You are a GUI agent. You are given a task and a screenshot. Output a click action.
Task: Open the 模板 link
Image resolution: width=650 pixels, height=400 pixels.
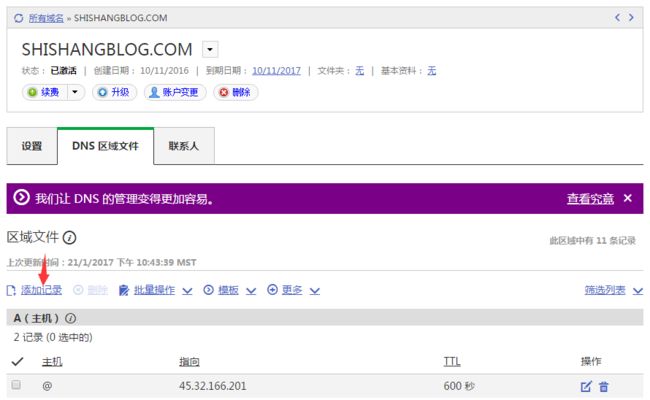(x=228, y=290)
